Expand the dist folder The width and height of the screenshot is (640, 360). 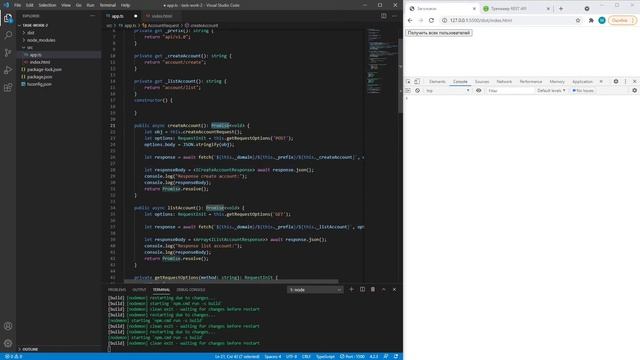[x=31, y=33]
